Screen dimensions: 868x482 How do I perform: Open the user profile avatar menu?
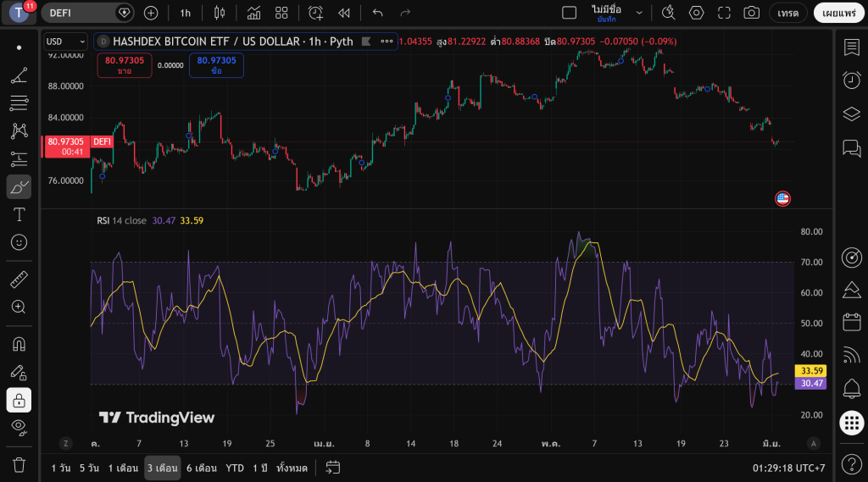point(19,12)
